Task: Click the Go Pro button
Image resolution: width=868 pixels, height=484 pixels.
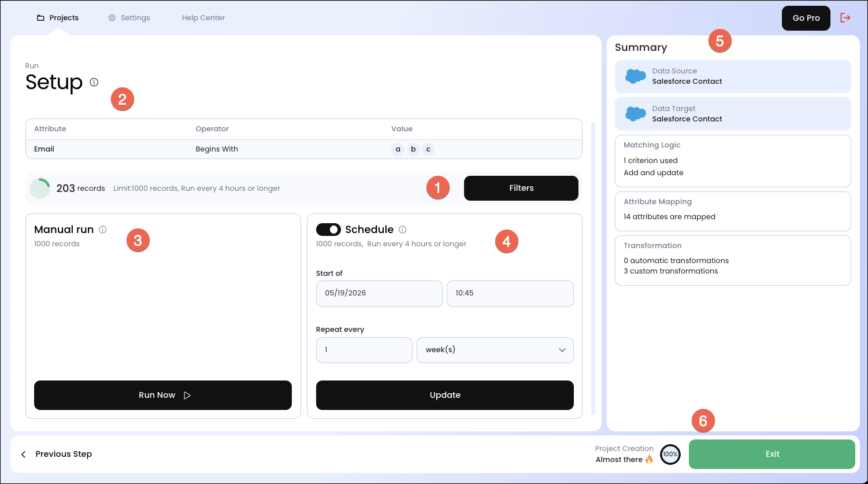Action: coord(806,18)
